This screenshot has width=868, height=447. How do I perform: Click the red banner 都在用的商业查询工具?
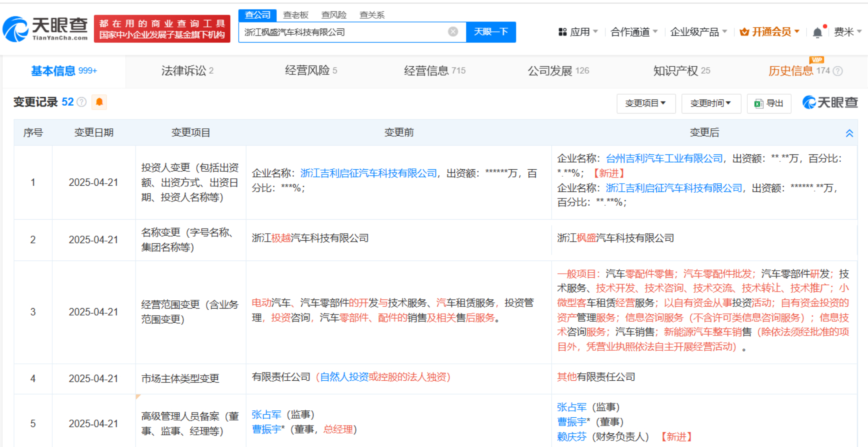[162, 29]
